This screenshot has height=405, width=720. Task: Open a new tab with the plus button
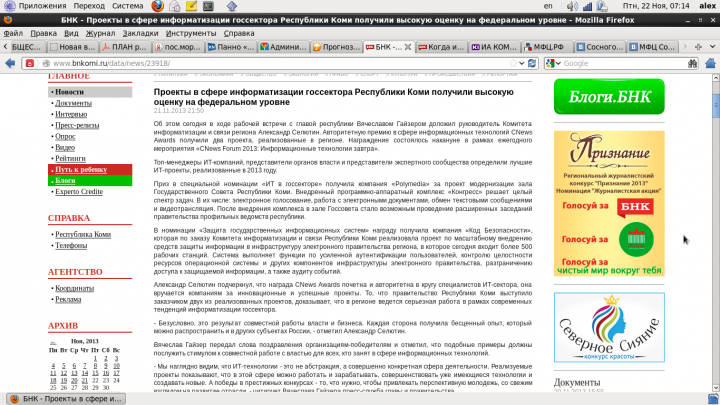(x=698, y=47)
